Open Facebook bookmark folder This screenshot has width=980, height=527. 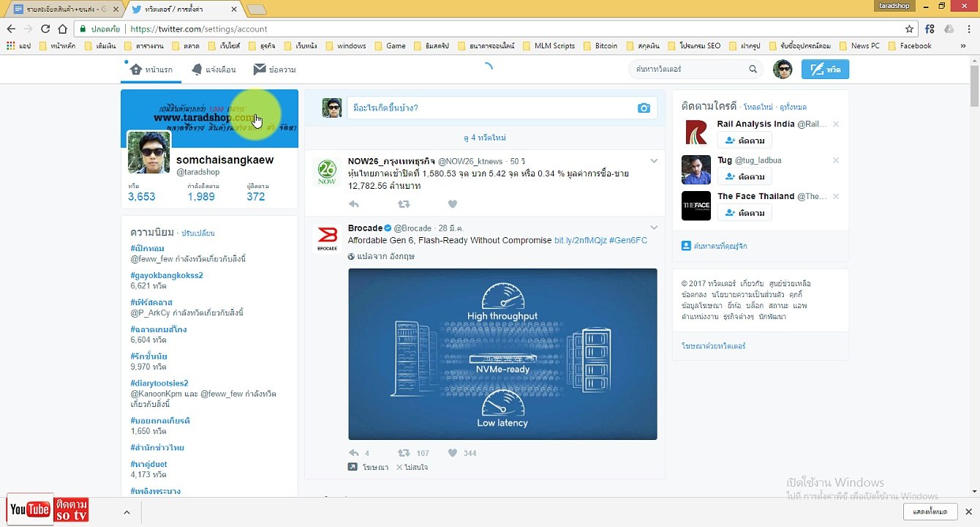tap(909, 45)
